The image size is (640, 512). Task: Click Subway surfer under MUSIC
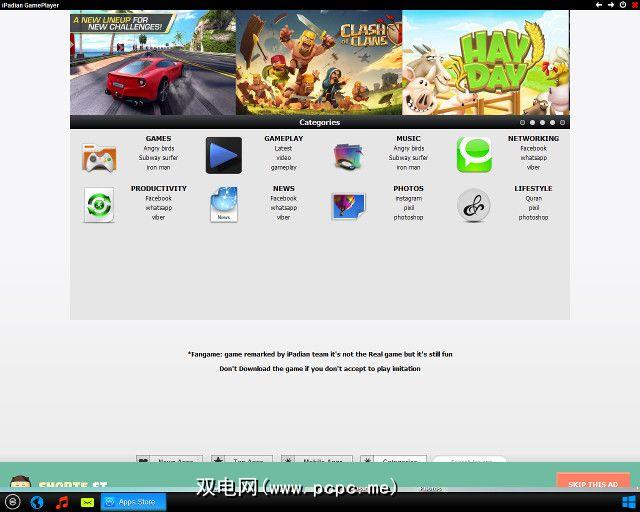(408, 158)
